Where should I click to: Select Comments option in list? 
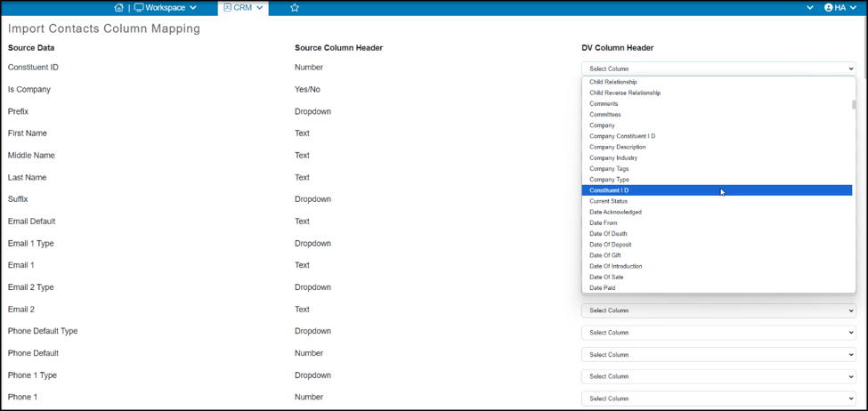pos(717,103)
